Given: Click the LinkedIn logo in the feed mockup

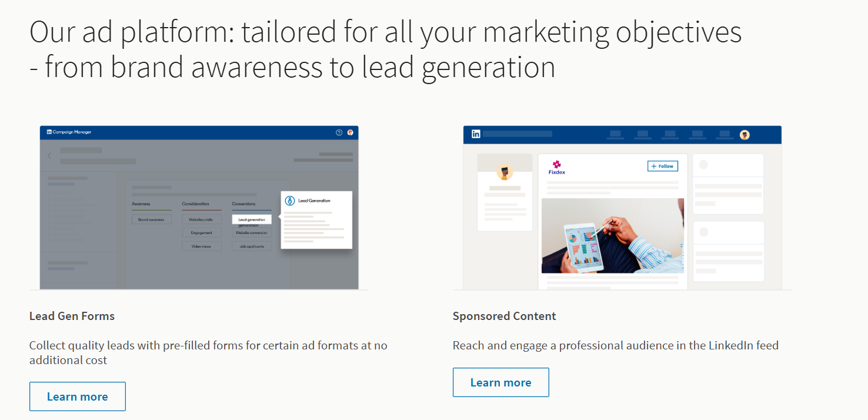Looking at the screenshot, I should [476, 134].
